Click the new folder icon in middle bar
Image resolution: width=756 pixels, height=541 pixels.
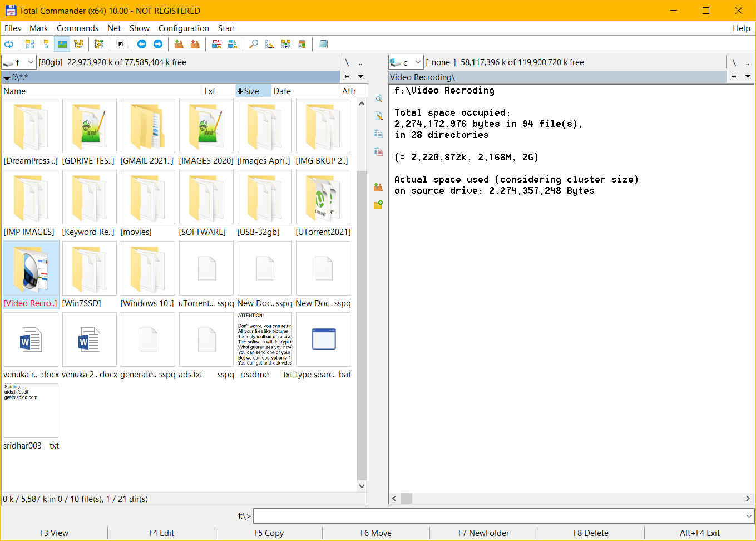[378, 205]
